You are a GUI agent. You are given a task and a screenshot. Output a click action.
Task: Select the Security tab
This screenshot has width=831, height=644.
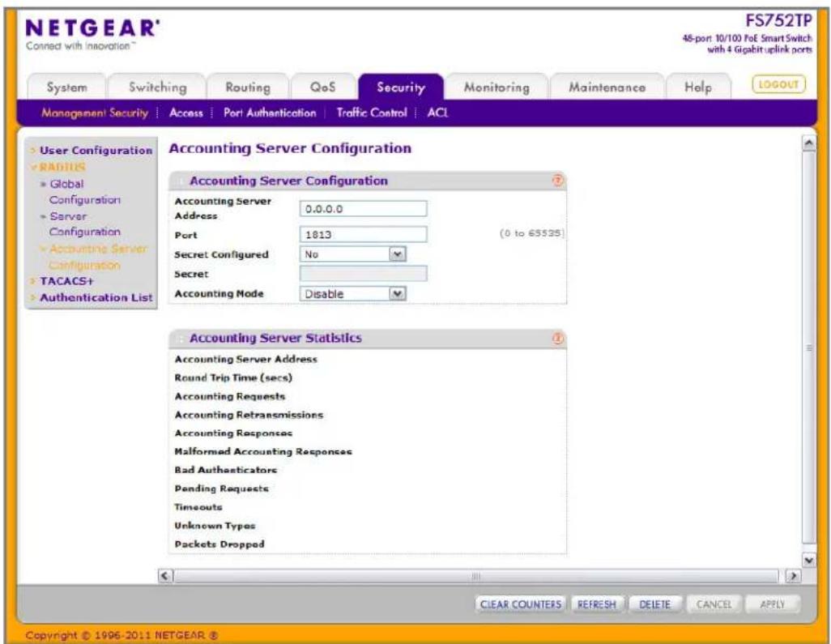click(x=401, y=87)
